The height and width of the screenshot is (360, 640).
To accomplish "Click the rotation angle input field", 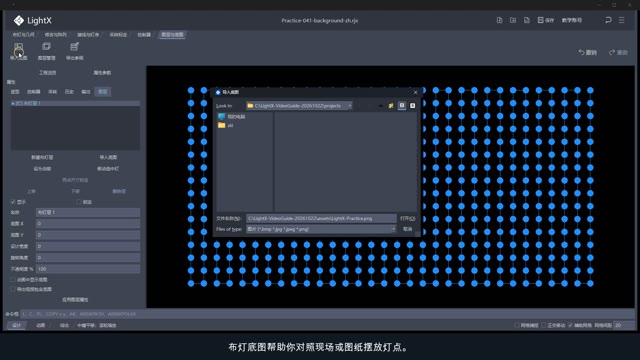I will [x=88, y=258].
